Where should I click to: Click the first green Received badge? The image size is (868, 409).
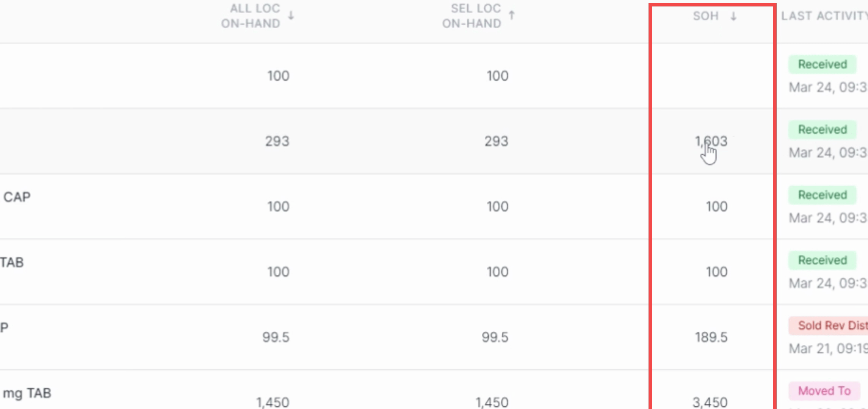click(x=822, y=64)
